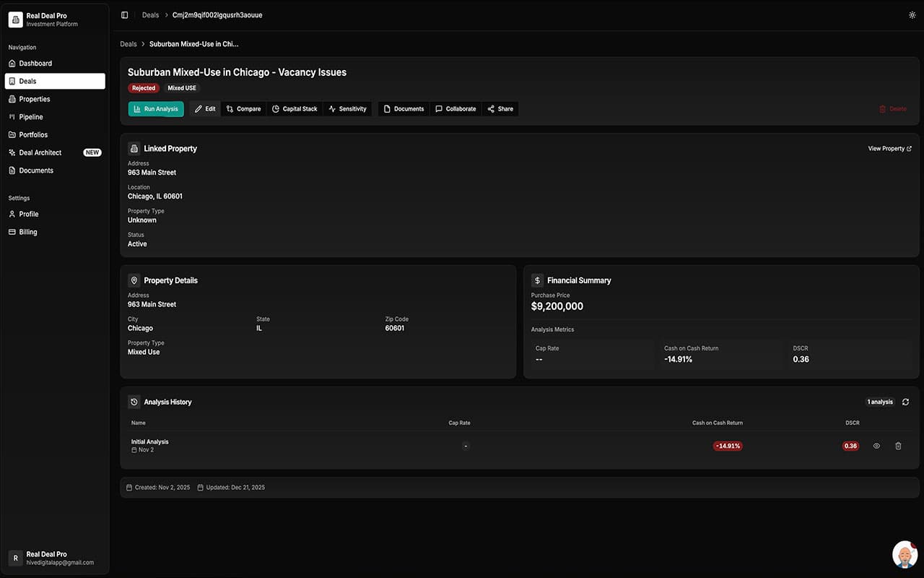Screen dimensions: 924x578
Task: Click the Run Analysis button
Action: [156, 109]
